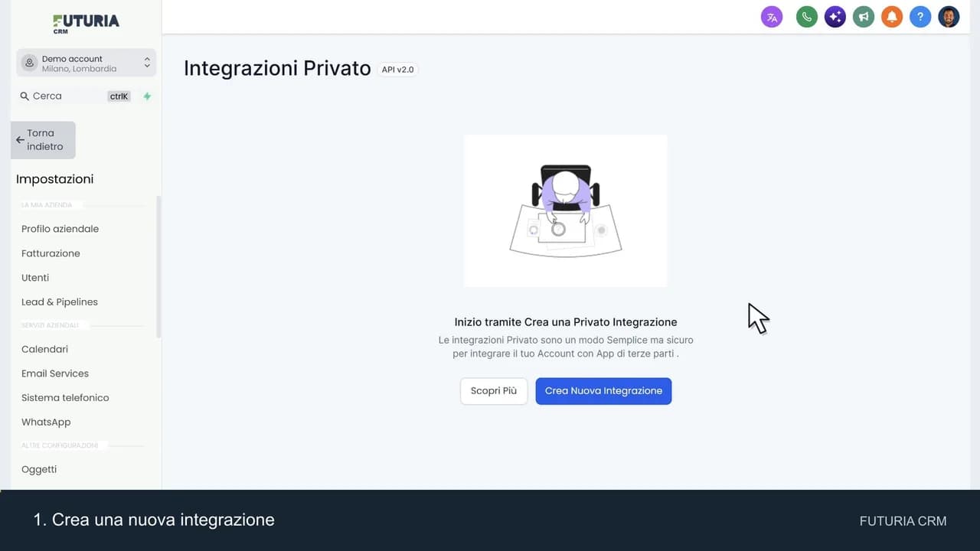This screenshot has width=980, height=551.
Task: Click the heading "Inizio tramite Crea una Privato Integrazione"
Action: tap(566, 322)
